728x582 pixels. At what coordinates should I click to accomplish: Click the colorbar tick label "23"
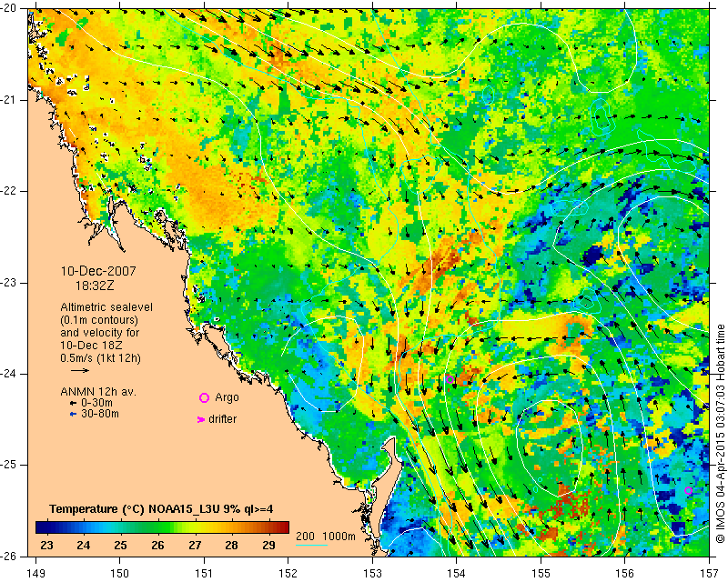pyautogui.click(x=46, y=545)
